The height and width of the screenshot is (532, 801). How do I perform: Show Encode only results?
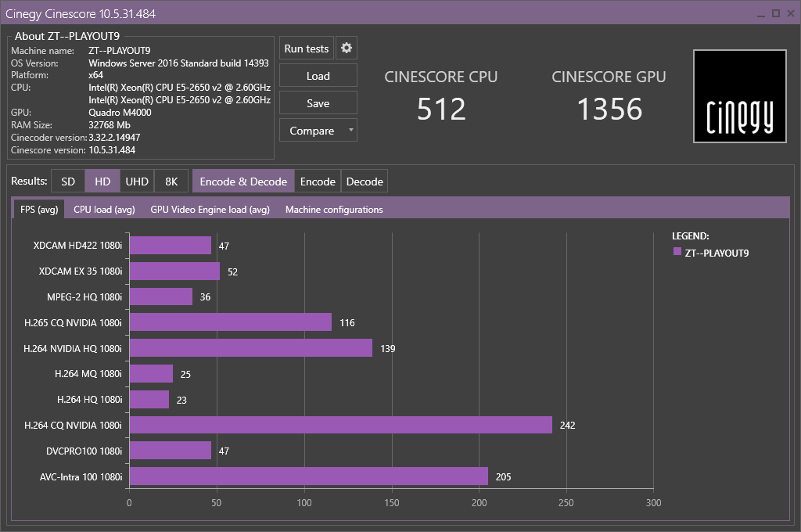click(318, 182)
